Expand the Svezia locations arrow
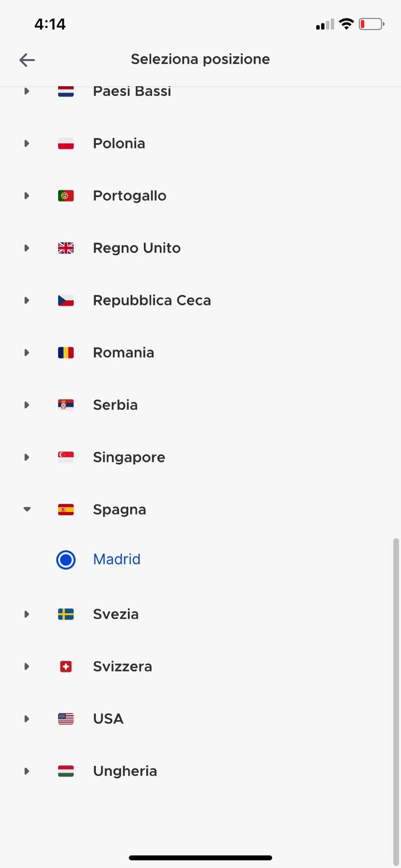401x868 pixels. click(27, 614)
